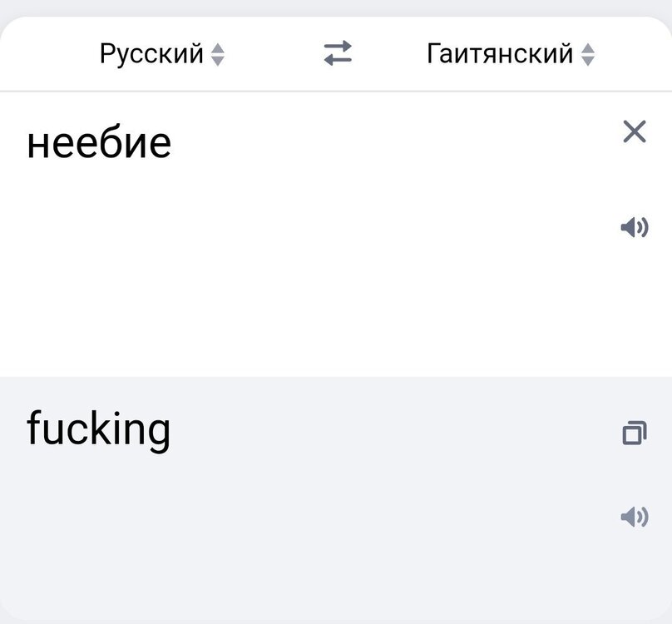Swap source and target languages
The height and width of the screenshot is (624, 672).
tap(338, 53)
